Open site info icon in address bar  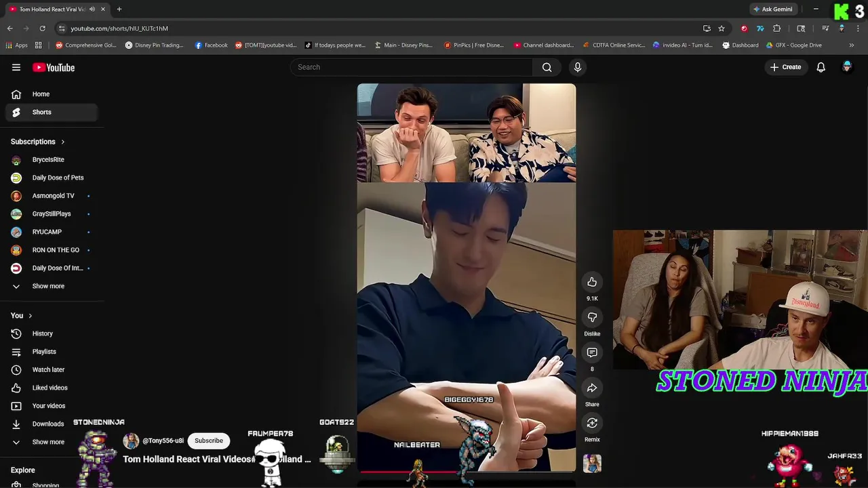[x=62, y=28]
